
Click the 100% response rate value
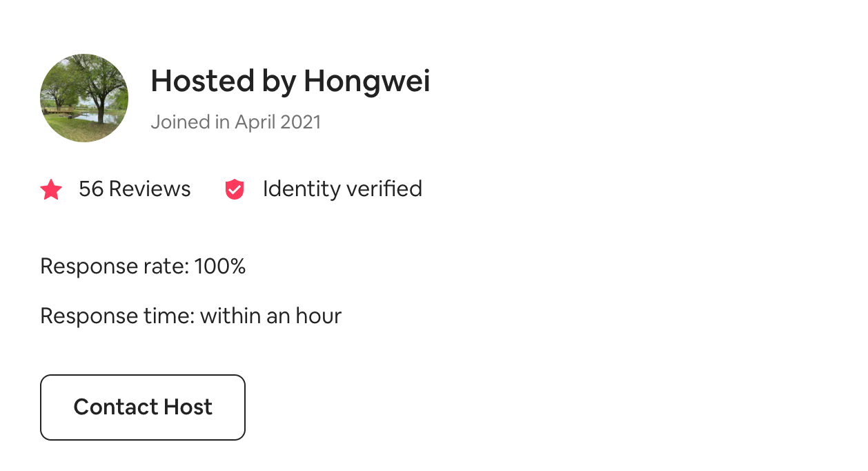[x=220, y=266]
